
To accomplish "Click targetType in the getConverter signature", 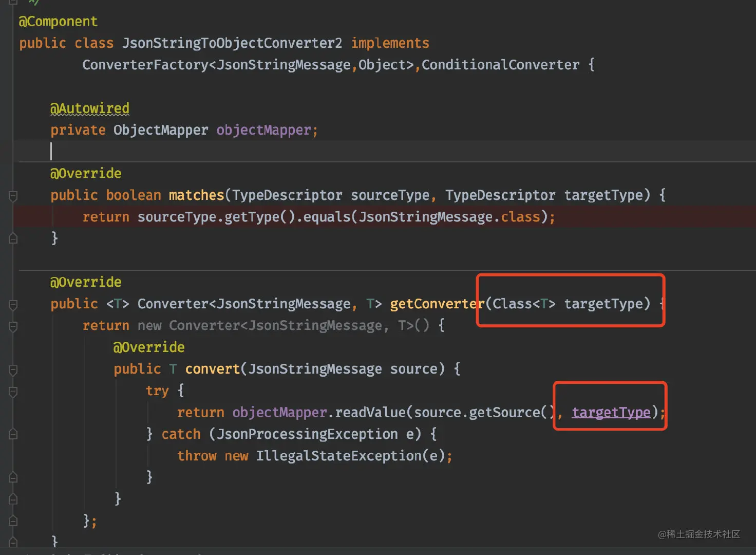I will pyautogui.click(x=603, y=304).
